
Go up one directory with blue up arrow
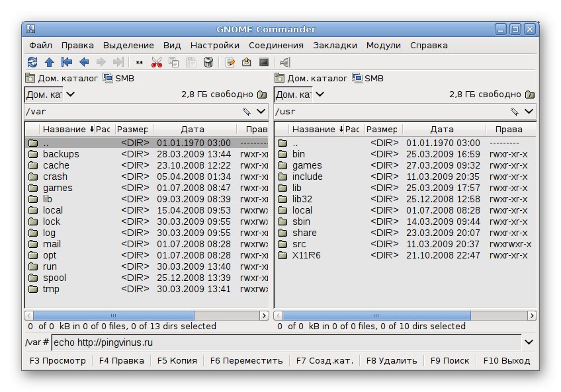point(50,62)
